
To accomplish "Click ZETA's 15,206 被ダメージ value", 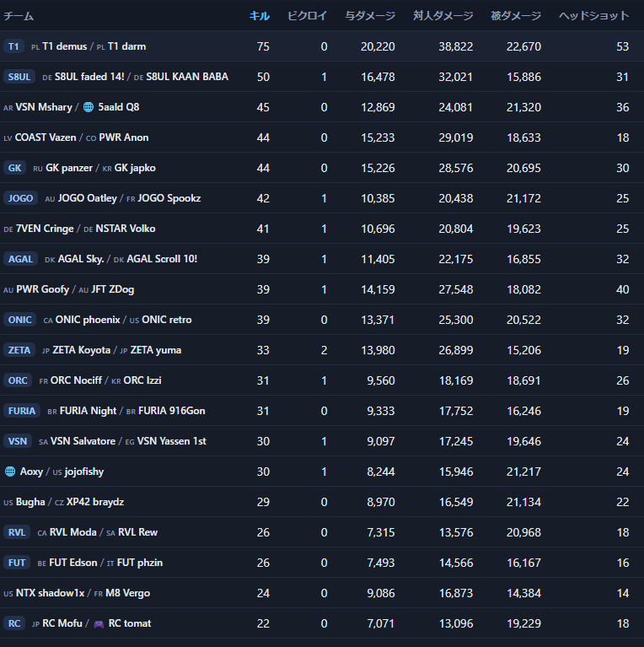I will [x=523, y=350].
